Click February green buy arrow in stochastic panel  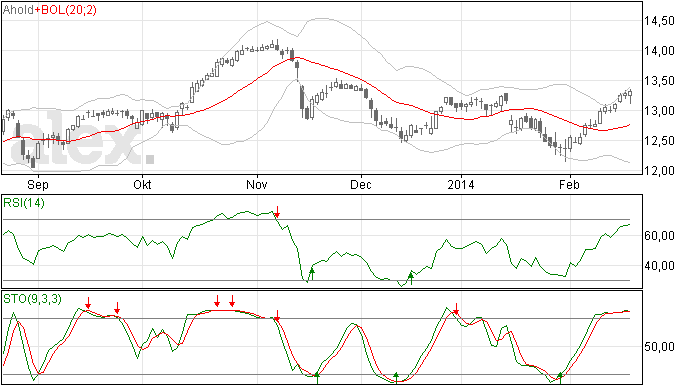(560, 378)
